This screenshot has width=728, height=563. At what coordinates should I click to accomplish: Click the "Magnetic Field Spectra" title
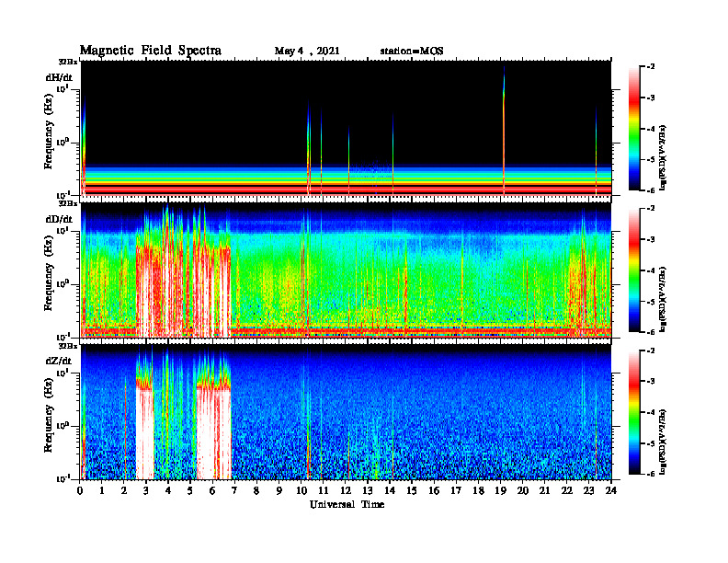(151, 51)
